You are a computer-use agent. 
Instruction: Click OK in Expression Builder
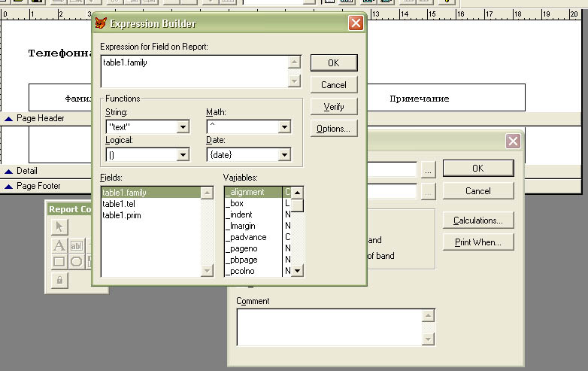334,63
